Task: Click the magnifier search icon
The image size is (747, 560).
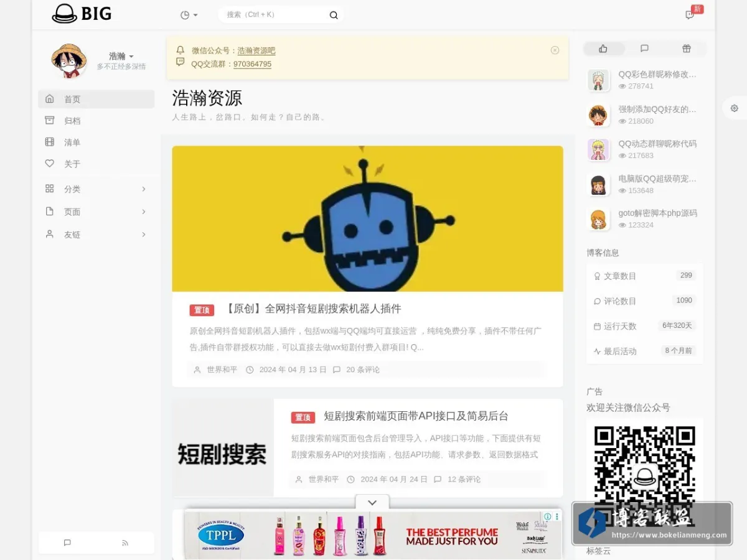Action: (x=334, y=15)
